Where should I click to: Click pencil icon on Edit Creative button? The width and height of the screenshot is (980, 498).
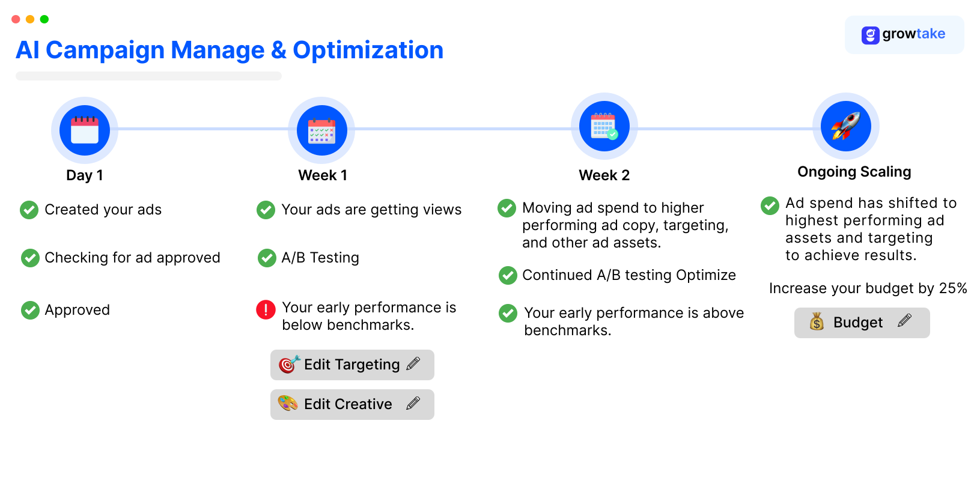tap(413, 403)
